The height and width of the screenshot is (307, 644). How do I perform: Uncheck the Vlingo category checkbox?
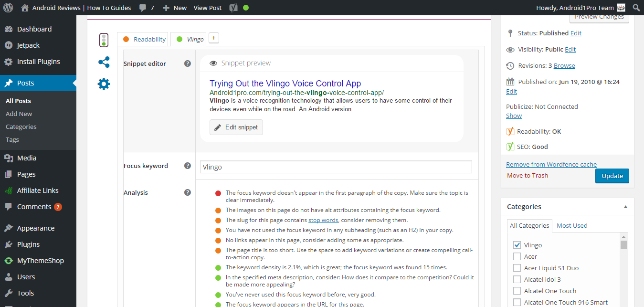tap(517, 245)
